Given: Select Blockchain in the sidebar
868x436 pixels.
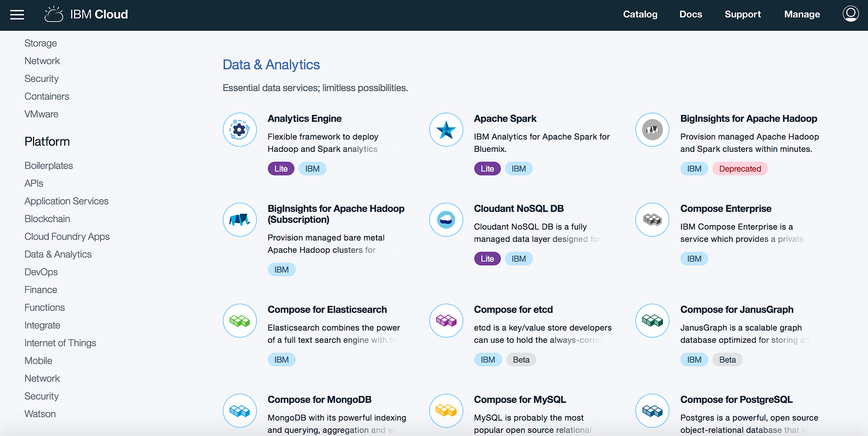Looking at the screenshot, I should [47, 219].
